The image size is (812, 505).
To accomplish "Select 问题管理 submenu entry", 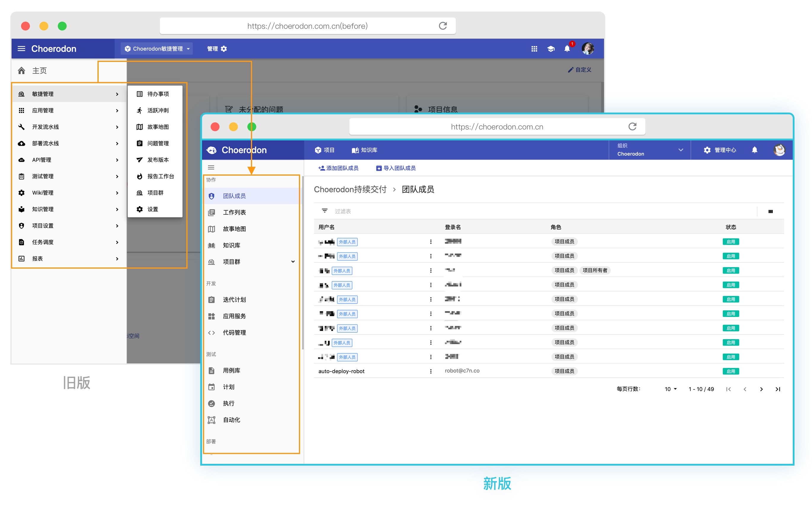I will tap(155, 143).
